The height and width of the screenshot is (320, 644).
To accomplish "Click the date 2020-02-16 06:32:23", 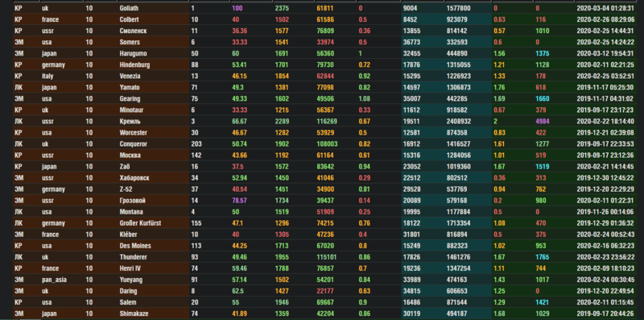I will tap(605, 246).
